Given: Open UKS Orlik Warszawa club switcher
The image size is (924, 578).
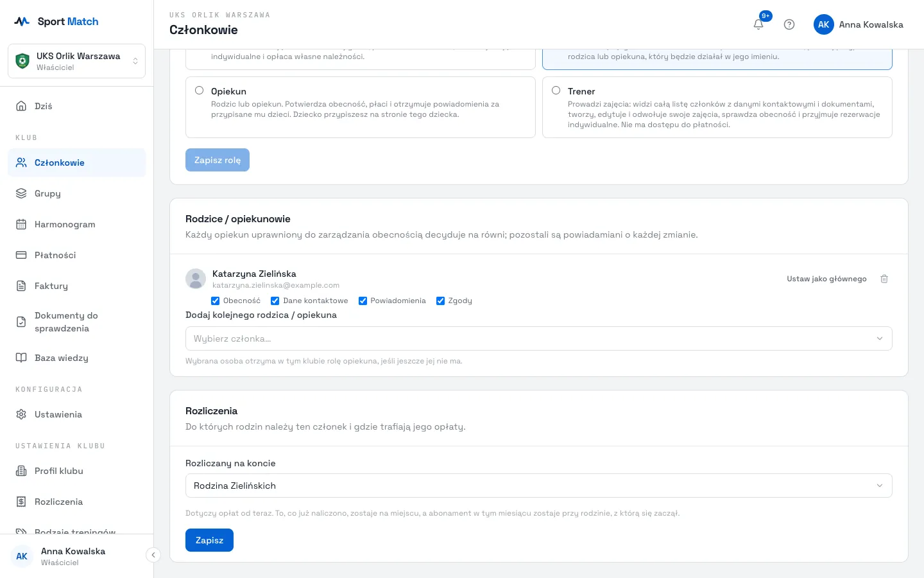Looking at the screenshot, I should 77,61.
